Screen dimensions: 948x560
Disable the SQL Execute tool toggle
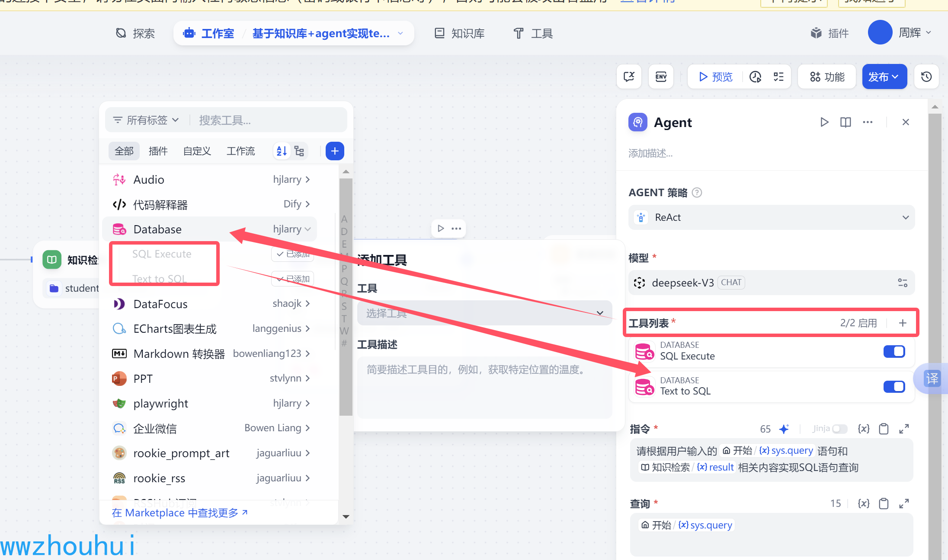tap(894, 352)
